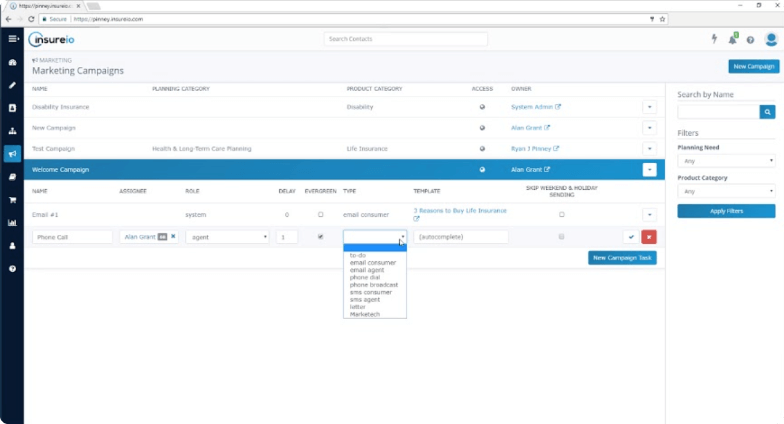The image size is (784, 424).
Task: Click the lightning bolt icon in header
Action: click(714, 39)
